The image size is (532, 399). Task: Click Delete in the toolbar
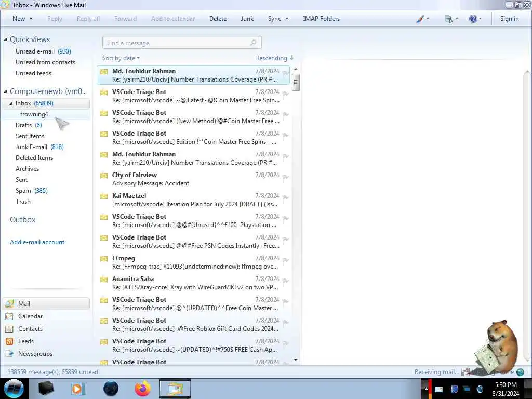point(218,19)
